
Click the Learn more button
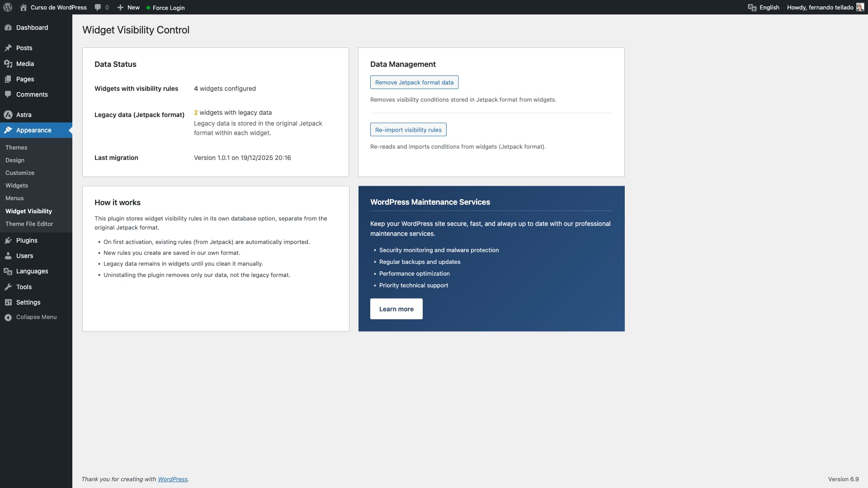(x=396, y=309)
